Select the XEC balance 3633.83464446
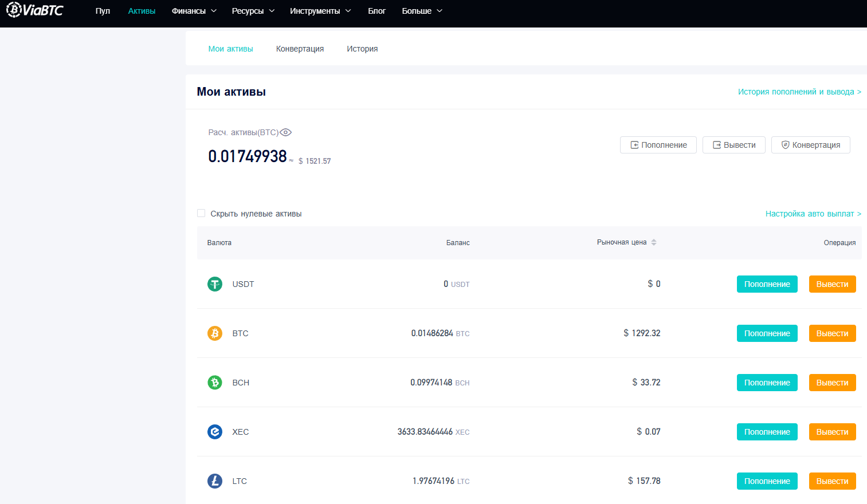 click(x=425, y=432)
